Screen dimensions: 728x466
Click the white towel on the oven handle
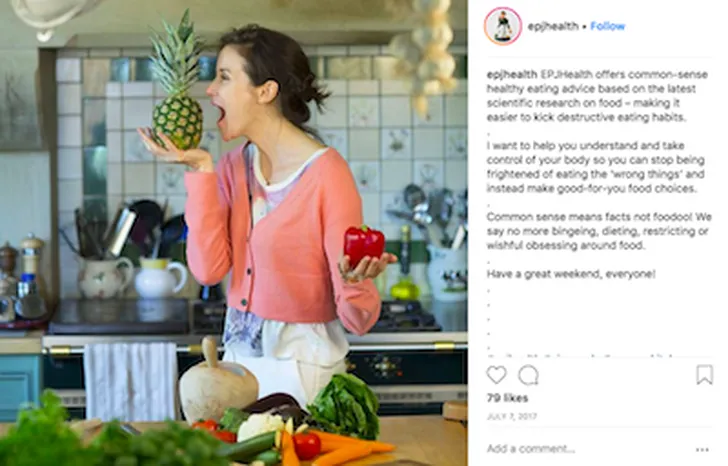pos(131,382)
